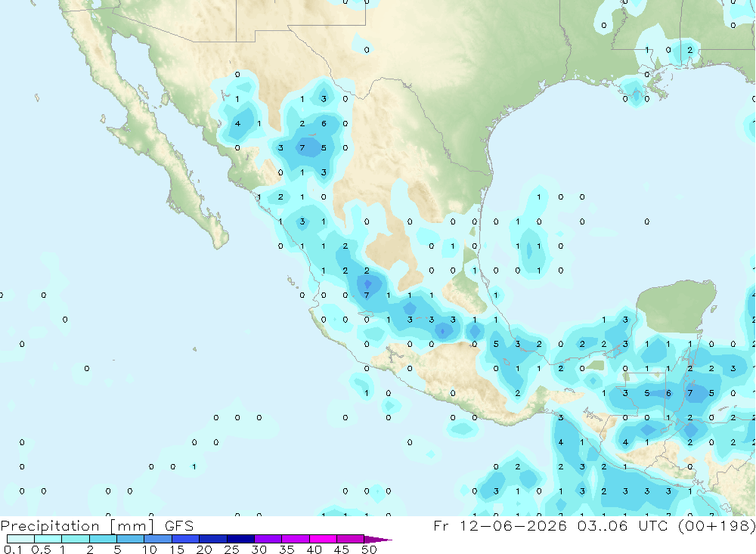Click the '0.5' legend scale label

tap(41, 549)
